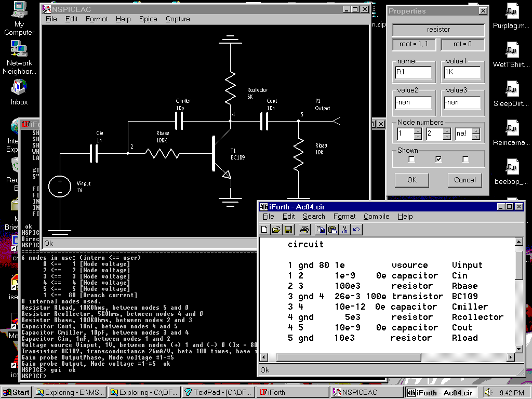Confirm resistor properties with OK

pyautogui.click(x=411, y=180)
